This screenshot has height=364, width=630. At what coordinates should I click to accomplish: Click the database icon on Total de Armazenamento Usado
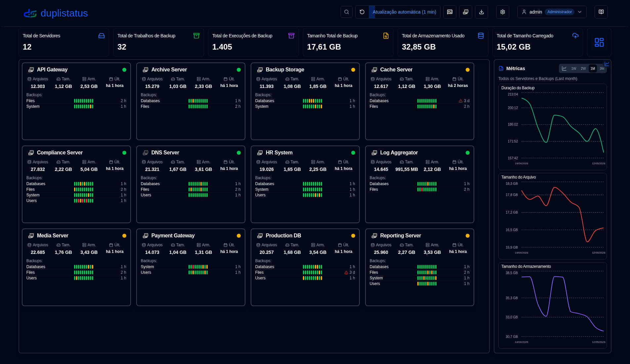point(481,36)
